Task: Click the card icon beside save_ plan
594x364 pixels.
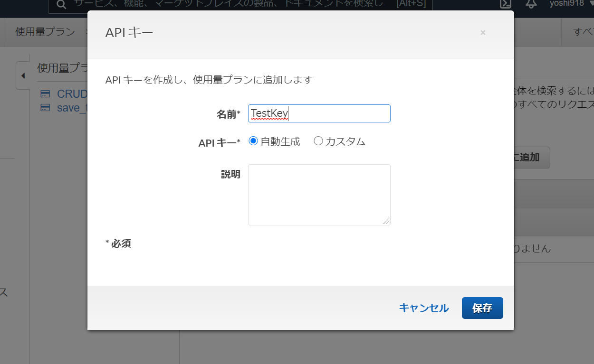Action: tap(45, 108)
